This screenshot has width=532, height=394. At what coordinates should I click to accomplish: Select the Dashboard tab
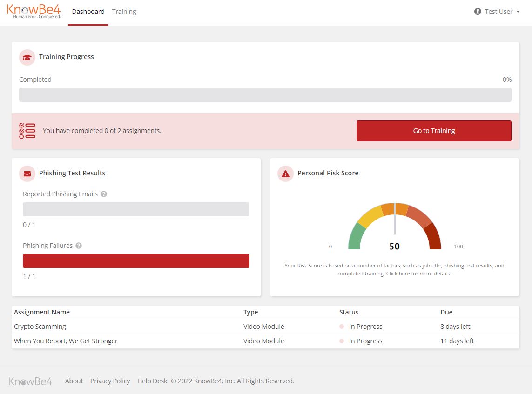pos(88,12)
